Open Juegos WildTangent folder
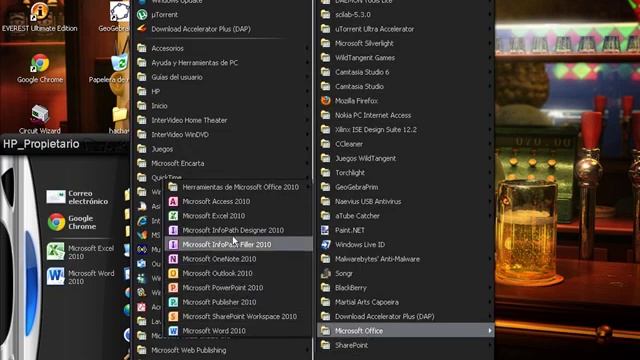The image size is (640, 360). click(x=405, y=158)
